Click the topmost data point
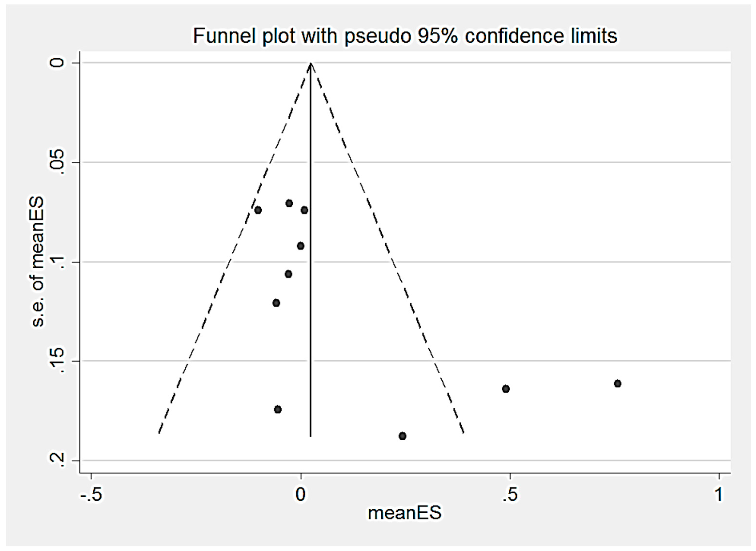The height and width of the screenshot is (551, 756). coord(289,203)
